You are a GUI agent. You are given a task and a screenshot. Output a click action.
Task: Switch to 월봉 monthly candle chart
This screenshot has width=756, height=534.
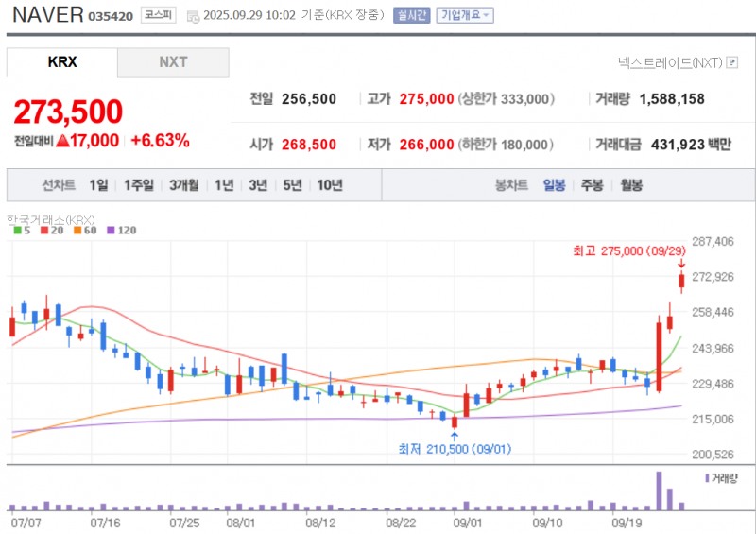pos(631,185)
